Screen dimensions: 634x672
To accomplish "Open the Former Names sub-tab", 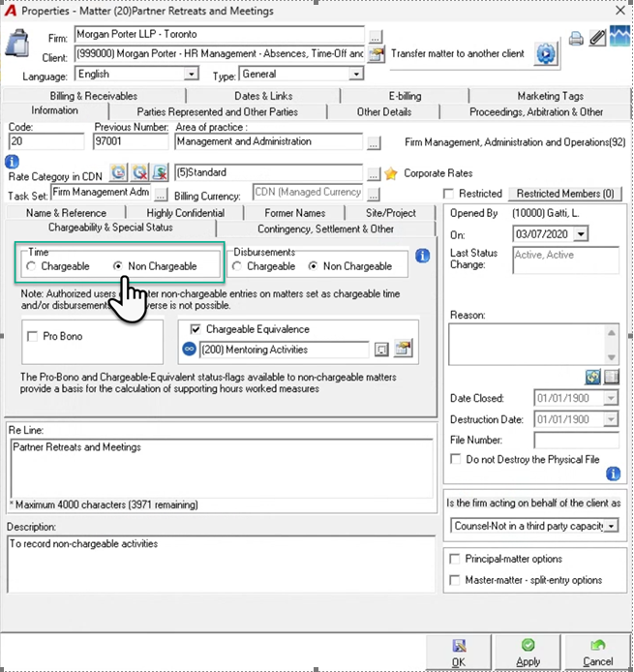I will [294, 213].
